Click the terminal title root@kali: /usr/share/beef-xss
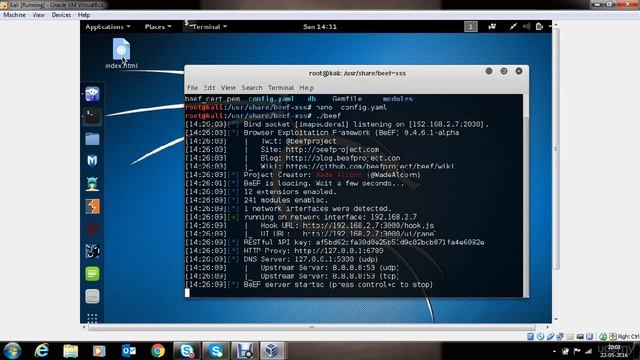The image size is (640, 360). 357,73
